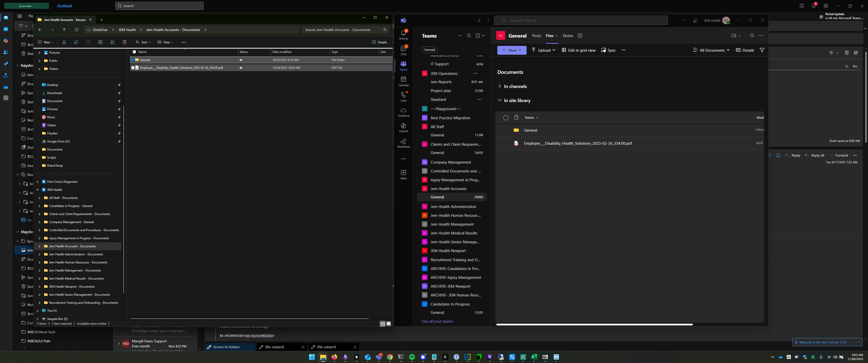Start a meeting with the camera icon in Teams
This screenshot has width=868, height=363.
tap(734, 36)
